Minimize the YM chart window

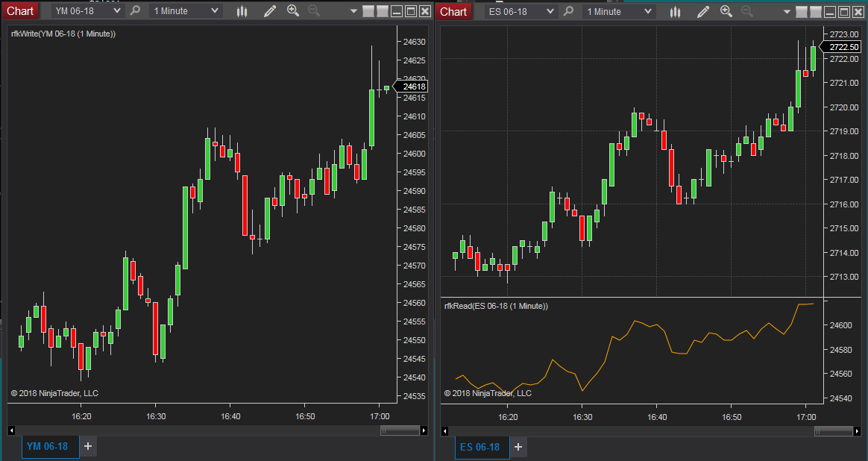pyautogui.click(x=397, y=12)
